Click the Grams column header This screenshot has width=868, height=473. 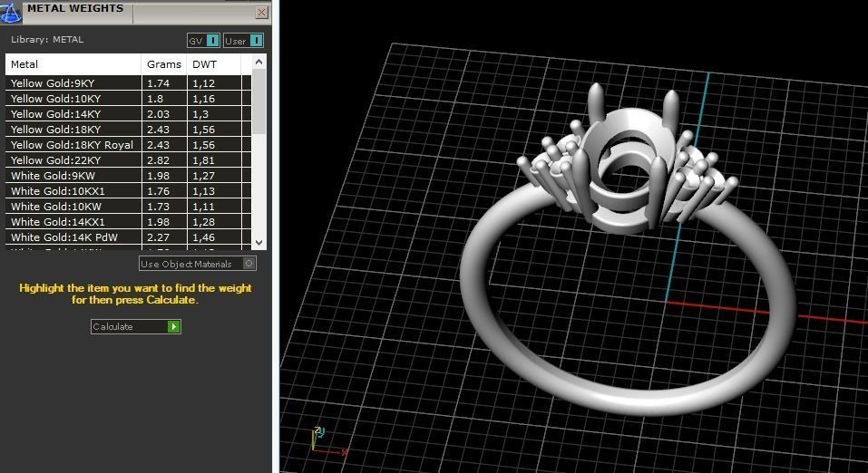(164, 64)
